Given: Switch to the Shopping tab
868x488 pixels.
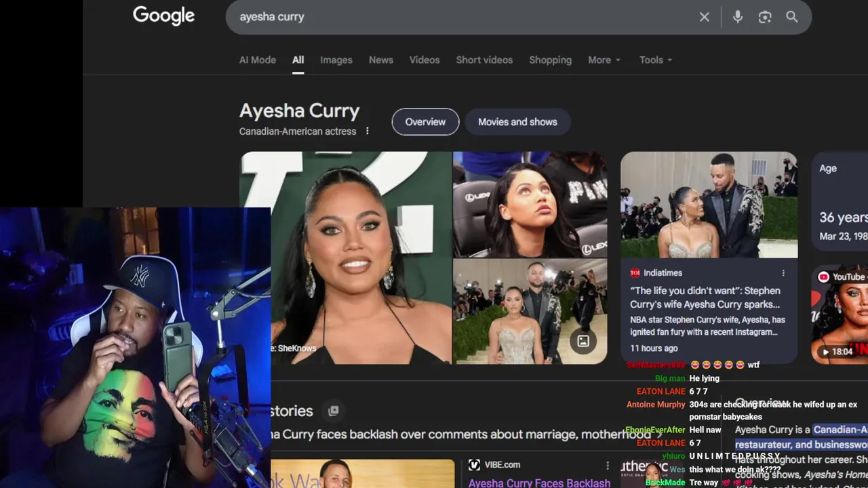Looking at the screenshot, I should tap(551, 60).
